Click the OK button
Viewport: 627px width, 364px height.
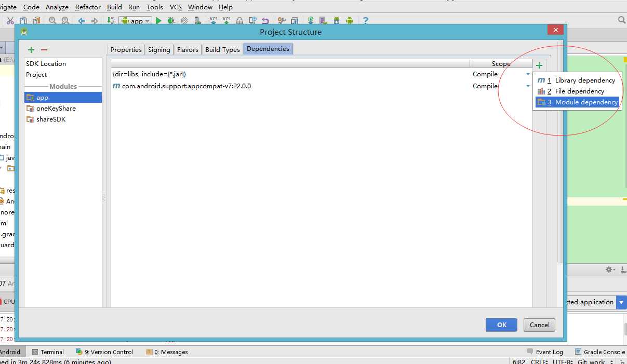501,325
